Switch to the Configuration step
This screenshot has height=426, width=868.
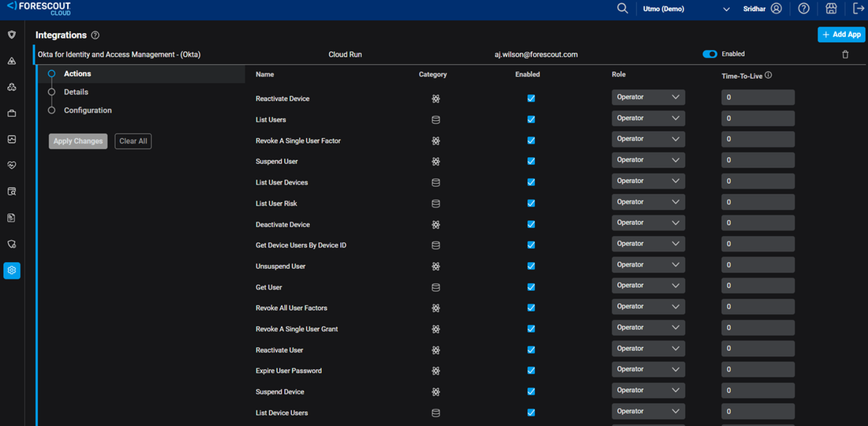(x=88, y=110)
